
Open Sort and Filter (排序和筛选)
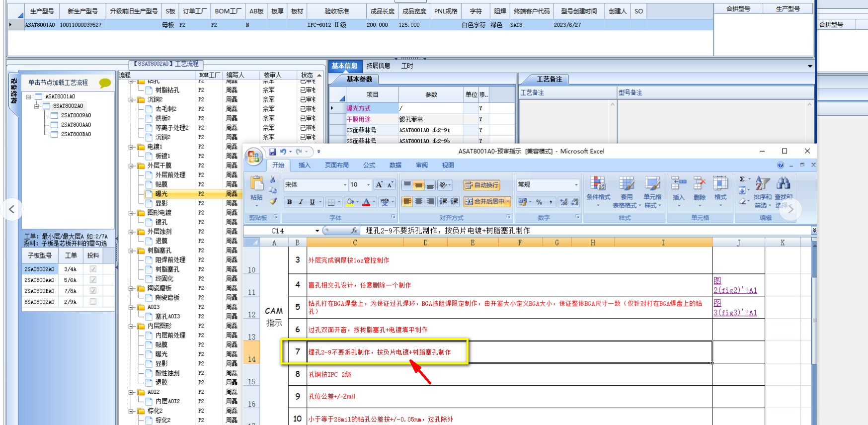pos(763,191)
